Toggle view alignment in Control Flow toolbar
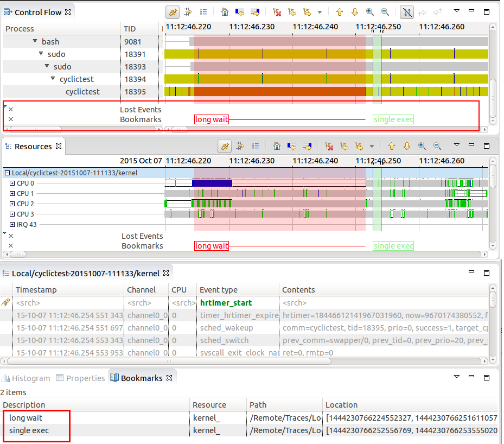 pos(187,12)
